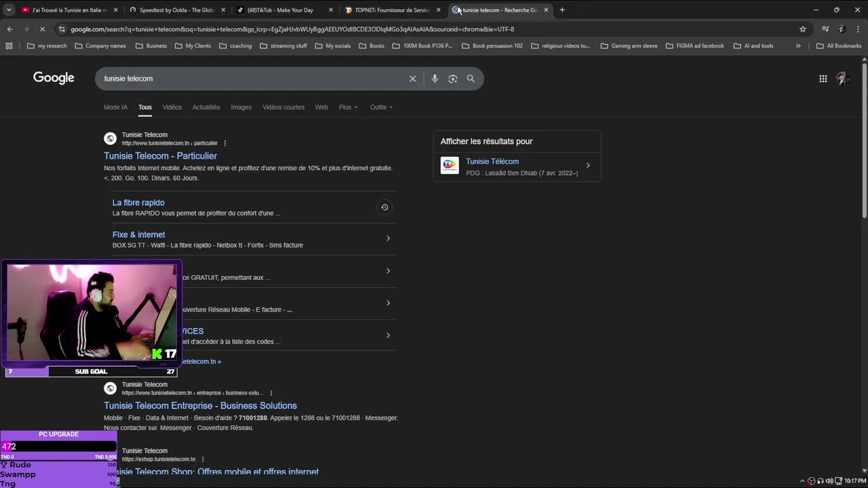Open the streaming stuff bookmark folder
The image size is (868, 488).
click(x=283, y=46)
